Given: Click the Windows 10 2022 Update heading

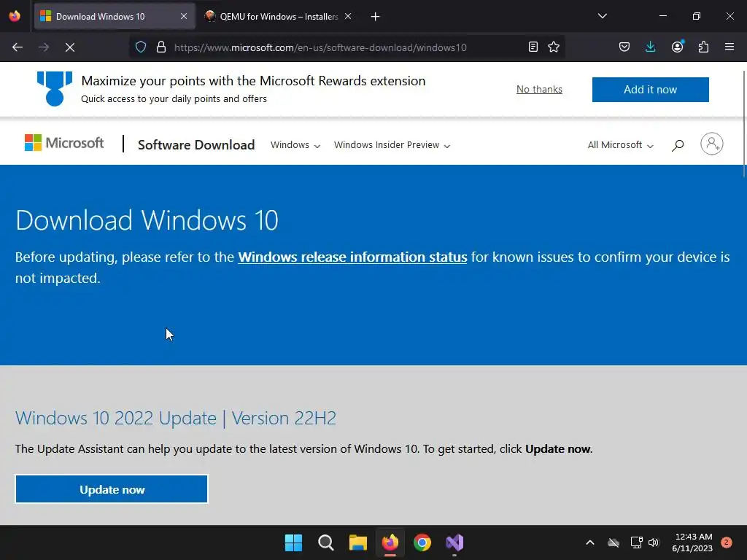Looking at the screenshot, I should point(176,418).
